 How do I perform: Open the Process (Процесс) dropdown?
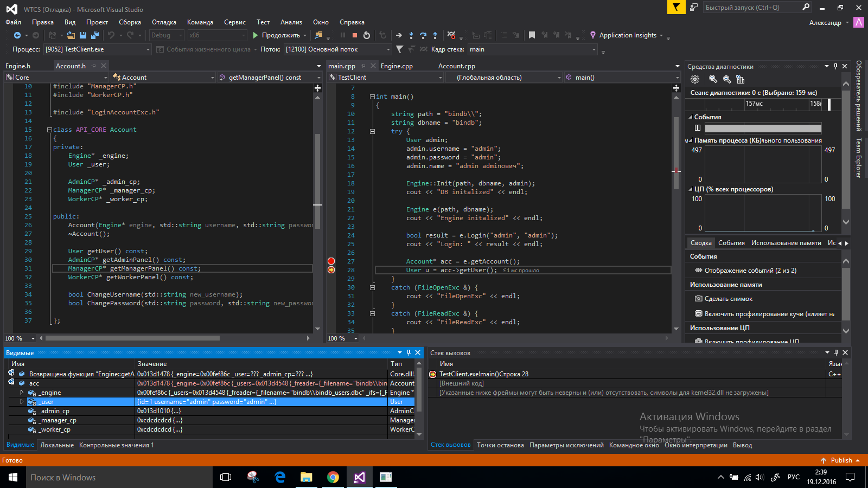click(x=97, y=49)
